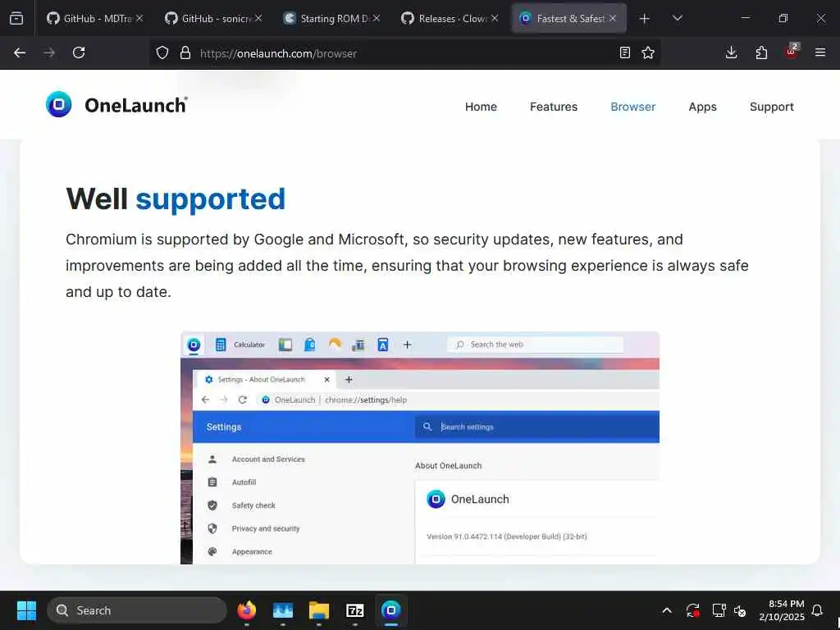This screenshot has height=630, width=840.
Task: Open the notifications bell icon
Action: tap(817, 610)
